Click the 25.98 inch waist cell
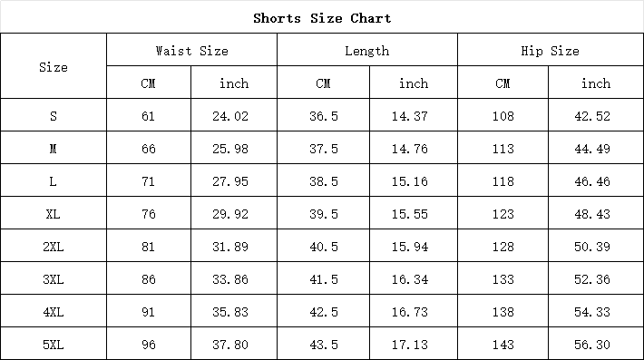This screenshot has height=360, width=644. coord(234,148)
